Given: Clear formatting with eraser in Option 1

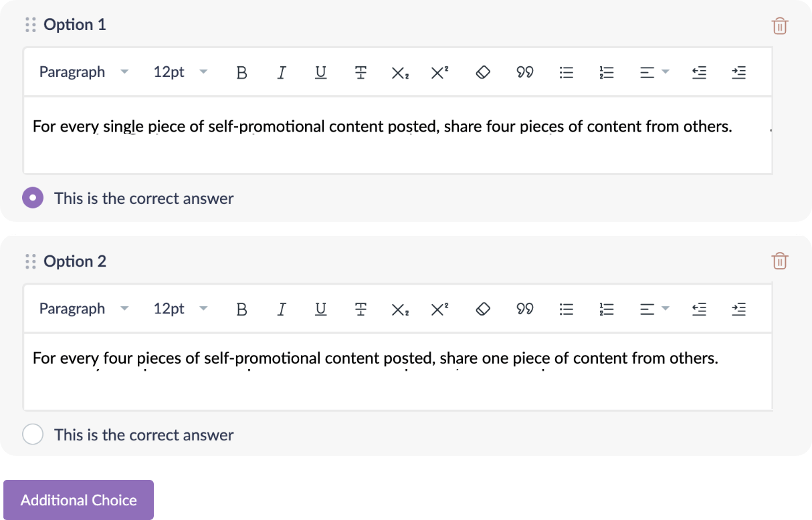Looking at the screenshot, I should point(483,72).
